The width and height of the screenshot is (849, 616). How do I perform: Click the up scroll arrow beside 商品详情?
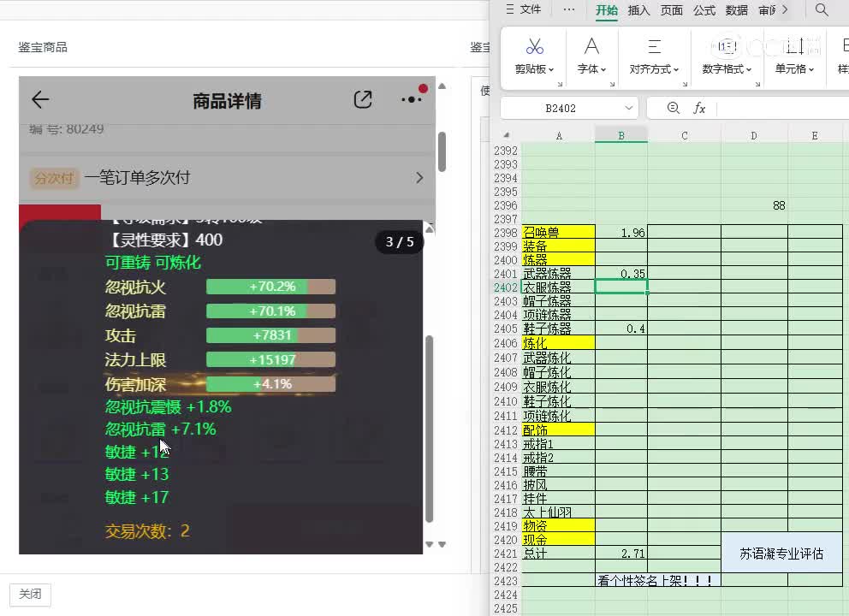[442, 86]
